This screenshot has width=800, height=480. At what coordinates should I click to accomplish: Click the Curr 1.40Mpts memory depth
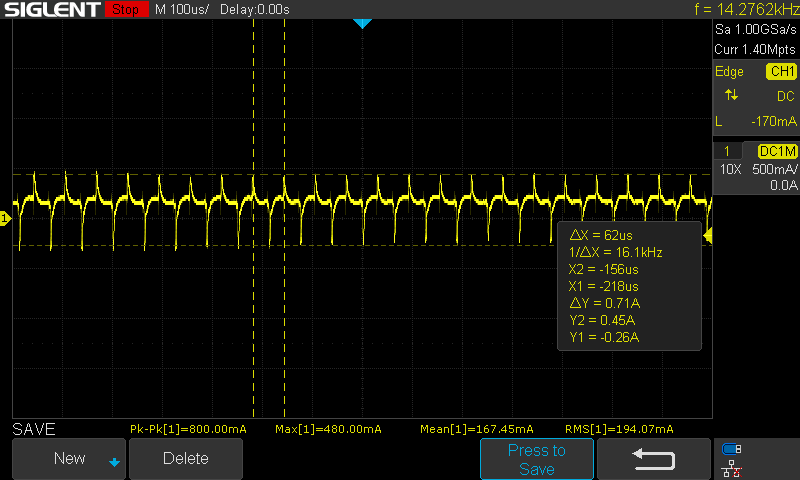click(755, 49)
